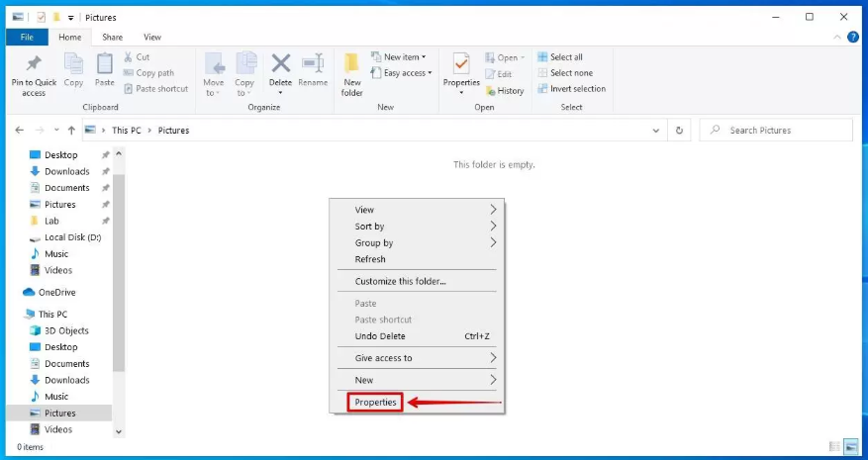Image resolution: width=868 pixels, height=460 pixels.
Task: Switch to large icons view in status bar
Action: click(851, 446)
